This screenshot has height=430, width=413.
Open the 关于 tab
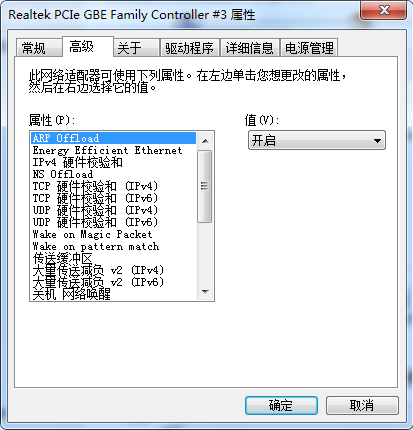(136, 48)
